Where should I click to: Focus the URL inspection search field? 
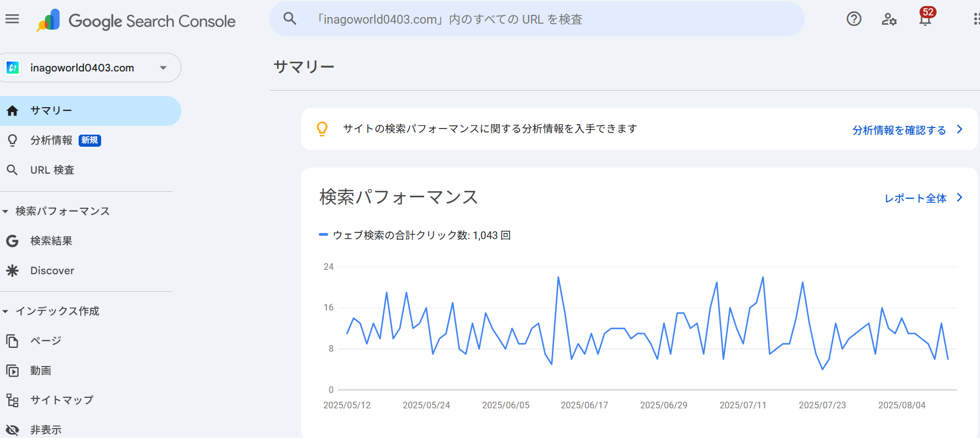(x=537, y=19)
